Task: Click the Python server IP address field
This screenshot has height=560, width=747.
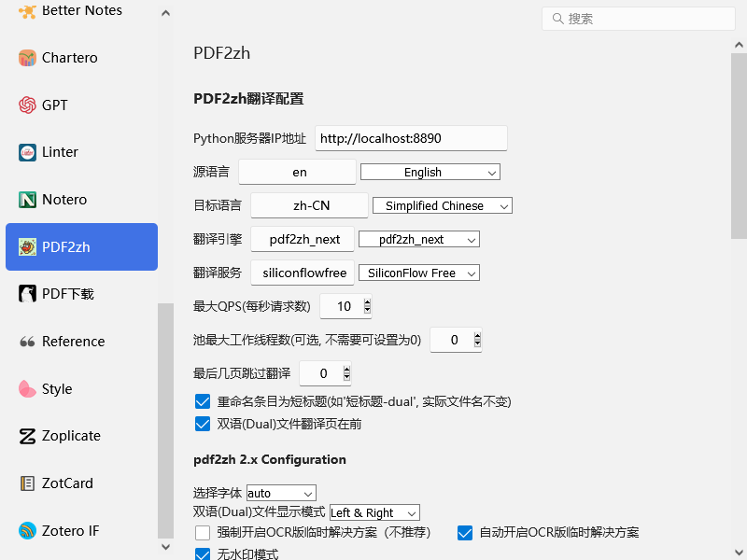Action: tap(411, 138)
